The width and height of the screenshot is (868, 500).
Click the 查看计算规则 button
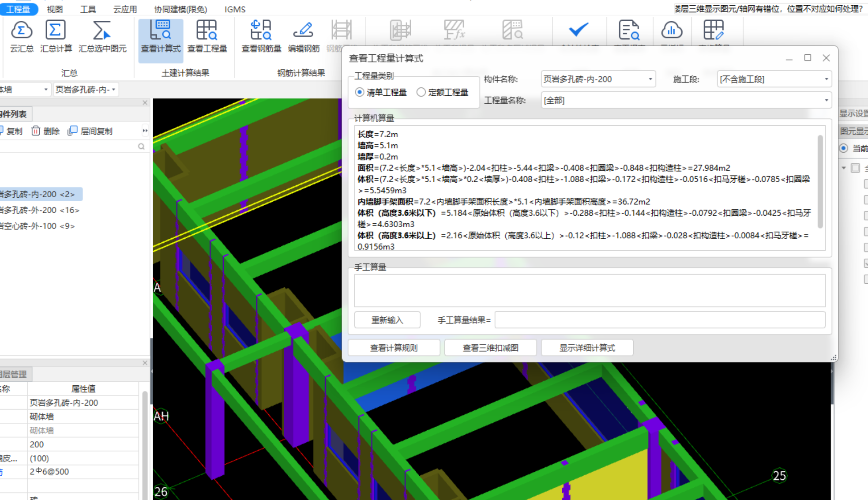pos(394,348)
